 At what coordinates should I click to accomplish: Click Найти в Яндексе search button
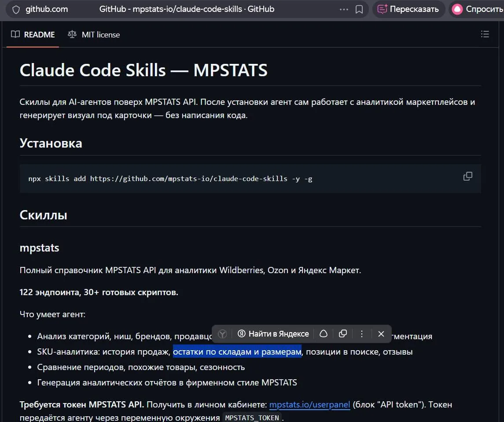[x=273, y=334]
